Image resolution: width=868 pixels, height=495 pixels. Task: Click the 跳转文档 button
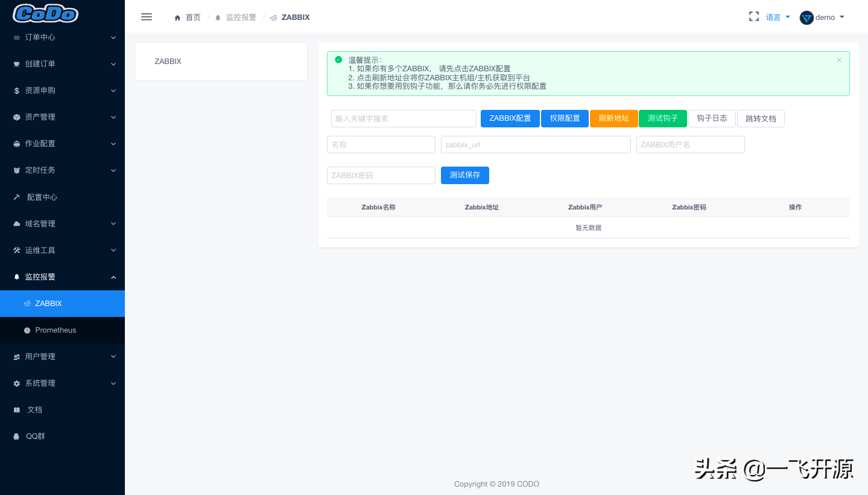click(761, 118)
